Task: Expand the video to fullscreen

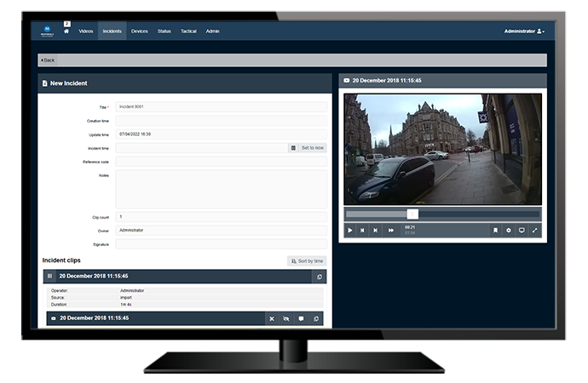Action: point(535,230)
